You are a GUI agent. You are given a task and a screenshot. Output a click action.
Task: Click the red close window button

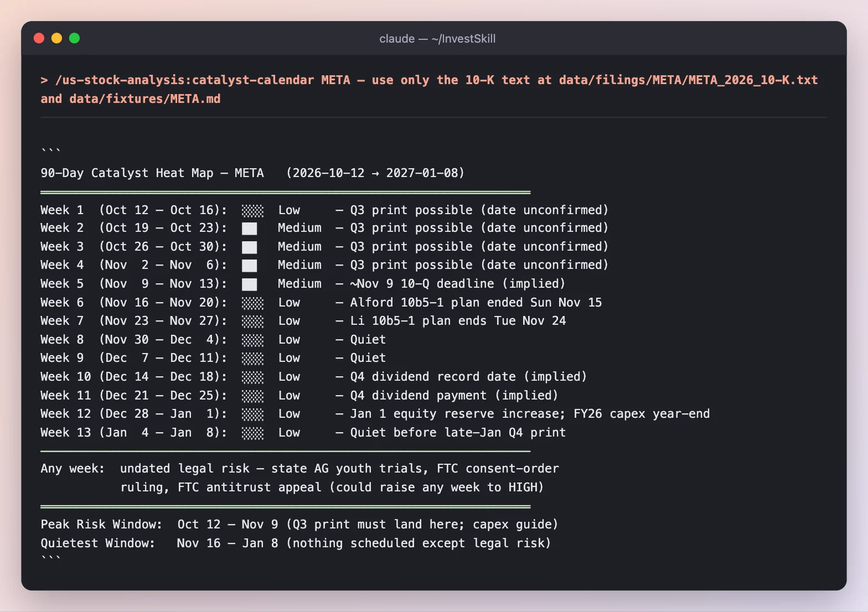point(39,38)
